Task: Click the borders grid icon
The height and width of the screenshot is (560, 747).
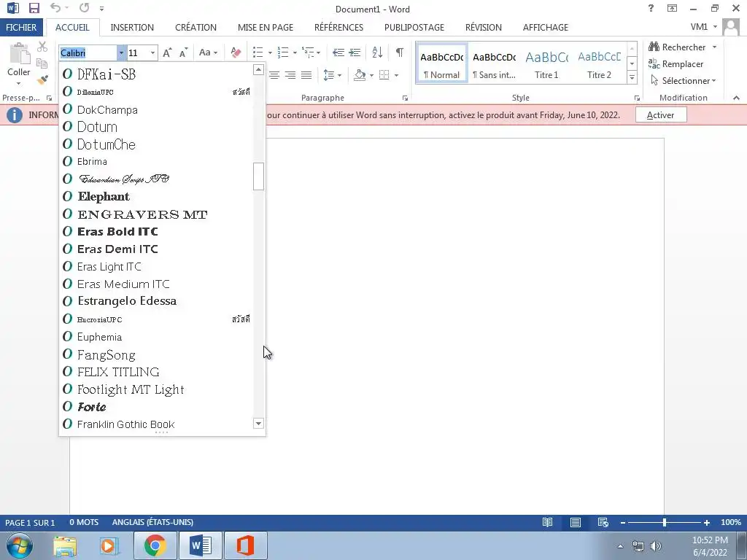Action: 384,75
